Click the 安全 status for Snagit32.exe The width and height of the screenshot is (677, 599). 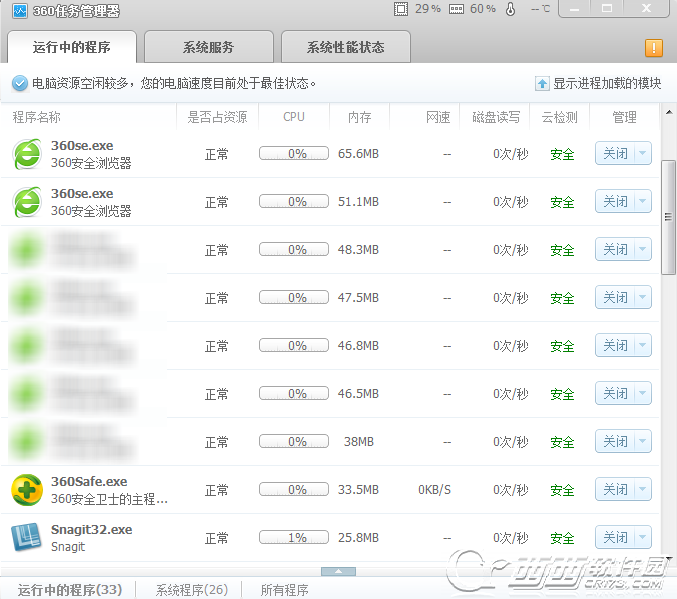pyautogui.click(x=562, y=538)
